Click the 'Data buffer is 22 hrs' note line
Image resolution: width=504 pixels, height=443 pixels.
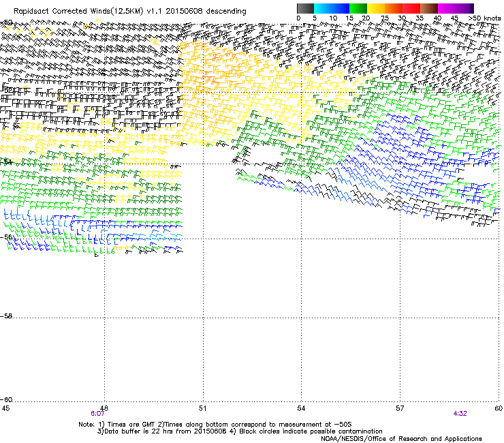click(x=240, y=431)
